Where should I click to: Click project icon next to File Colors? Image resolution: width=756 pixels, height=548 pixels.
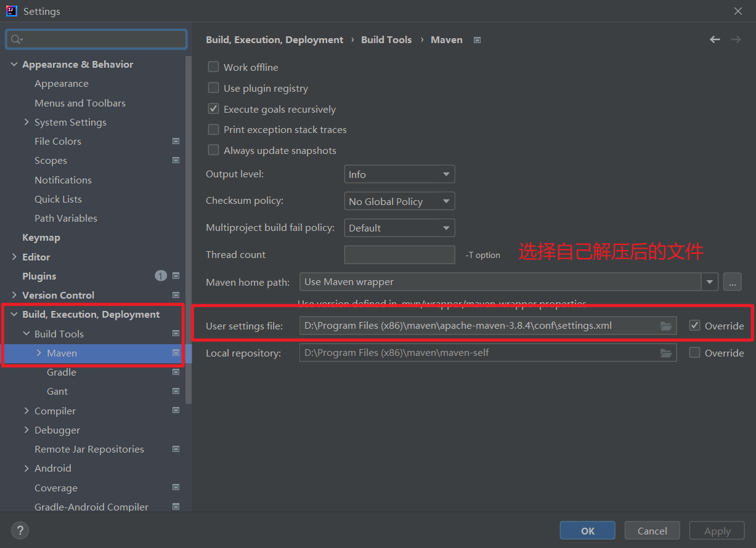click(176, 141)
